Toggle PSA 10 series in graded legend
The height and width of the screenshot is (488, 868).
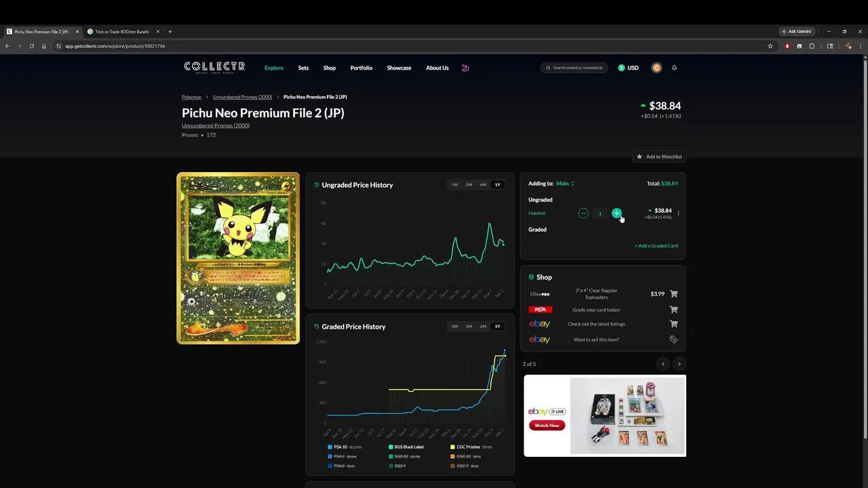(x=345, y=447)
